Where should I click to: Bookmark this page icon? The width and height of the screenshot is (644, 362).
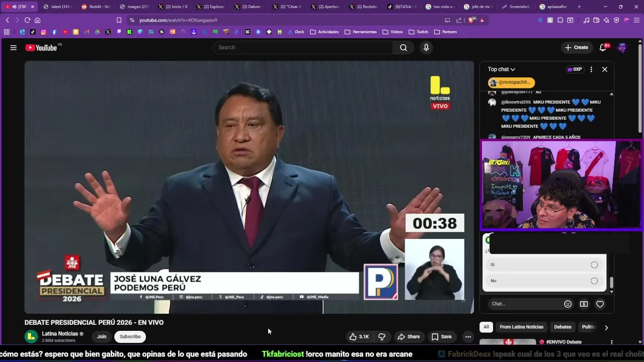[119, 20]
